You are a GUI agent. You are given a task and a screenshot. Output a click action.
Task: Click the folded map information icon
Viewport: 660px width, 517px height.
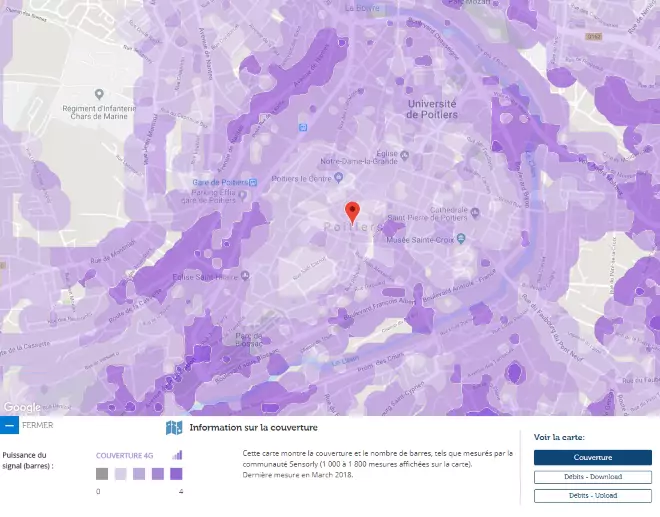pyautogui.click(x=174, y=428)
